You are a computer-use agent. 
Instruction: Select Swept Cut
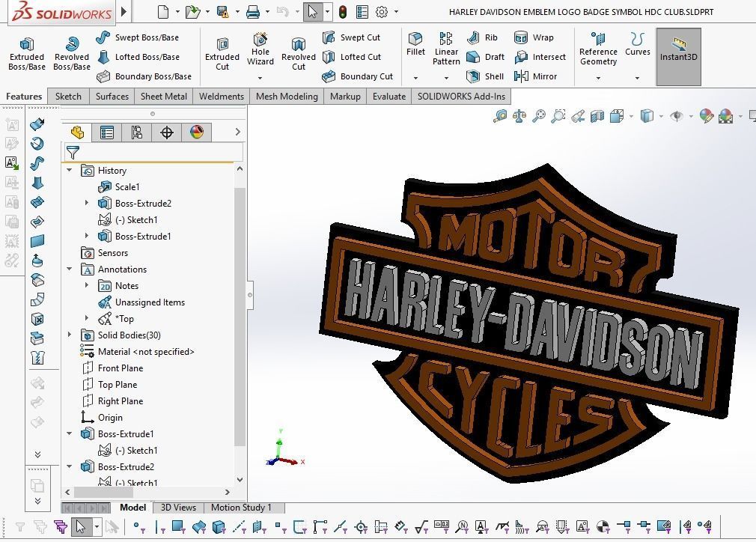[351, 37]
